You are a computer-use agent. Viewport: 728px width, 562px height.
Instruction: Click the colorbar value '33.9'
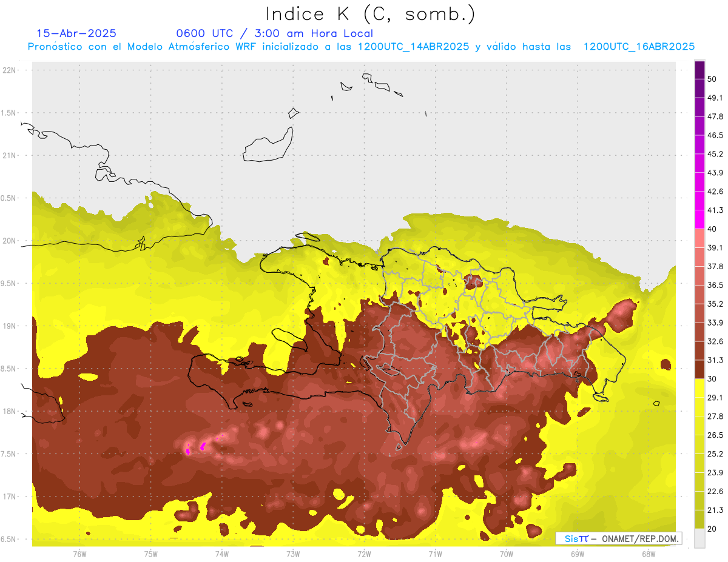click(715, 323)
